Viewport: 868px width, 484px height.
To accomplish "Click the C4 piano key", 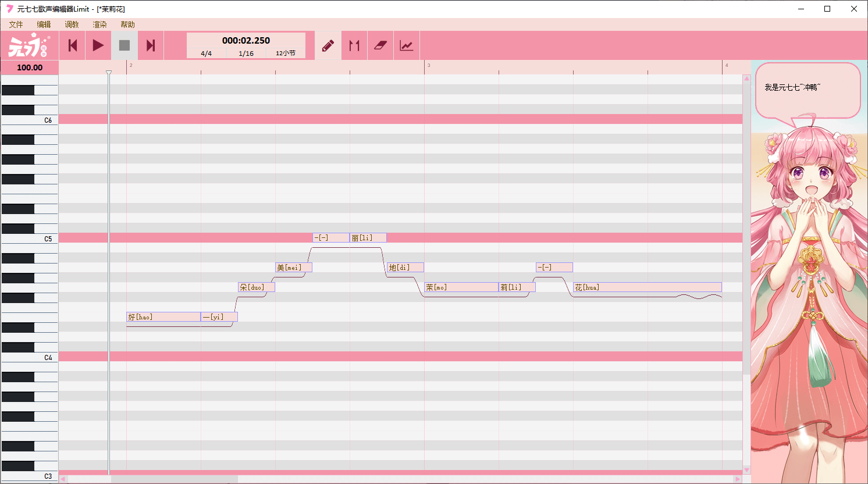I will (x=30, y=358).
